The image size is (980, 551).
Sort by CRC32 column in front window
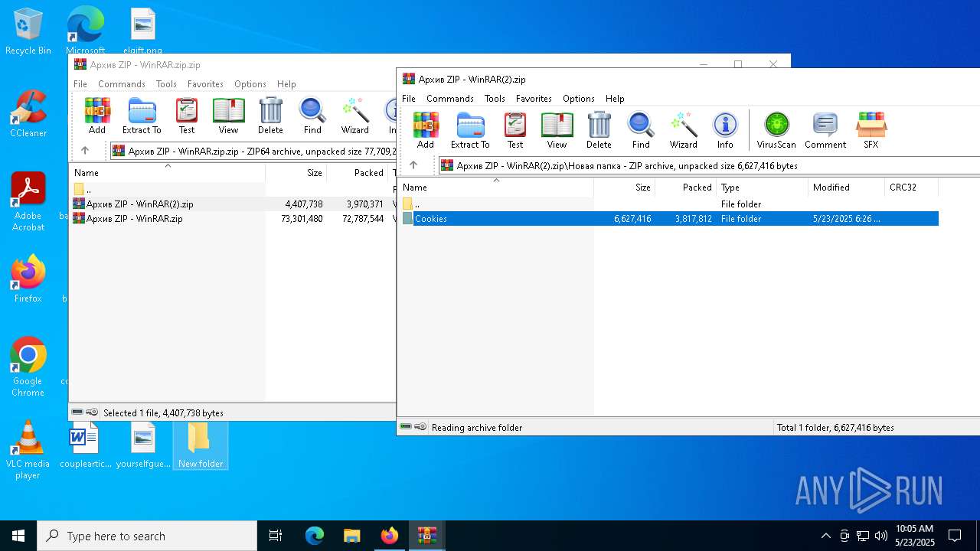coord(912,187)
